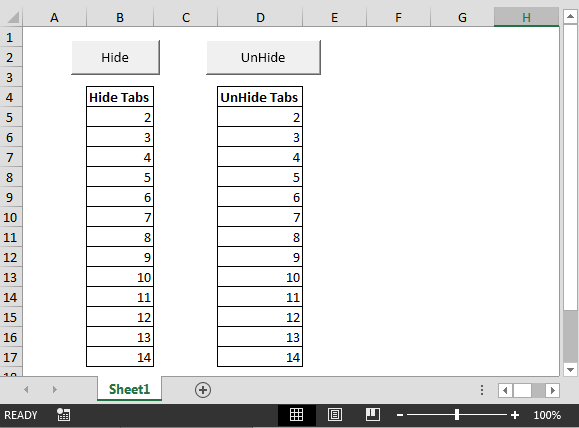Click the vertical scrollbar up arrow
This screenshot has width=579, height=428.
point(570,16)
